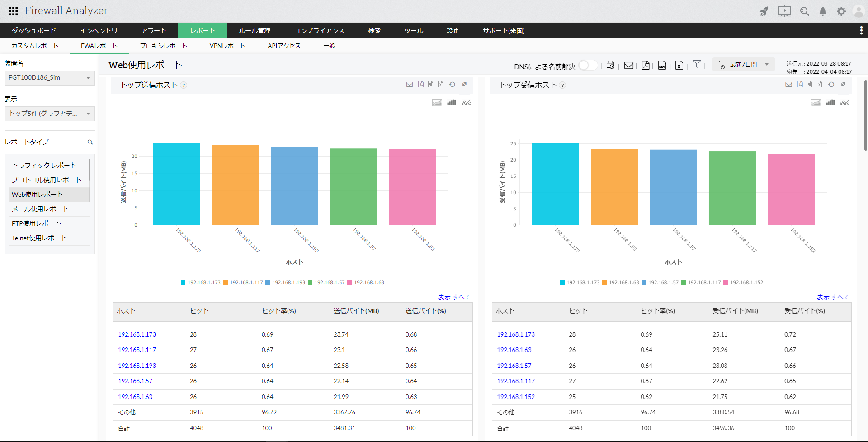Open the 最新7日間 time period dropdown
Image resolution: width=868 pixels, height=442 pixels.
pyautogui.click(x=744, y=65)
